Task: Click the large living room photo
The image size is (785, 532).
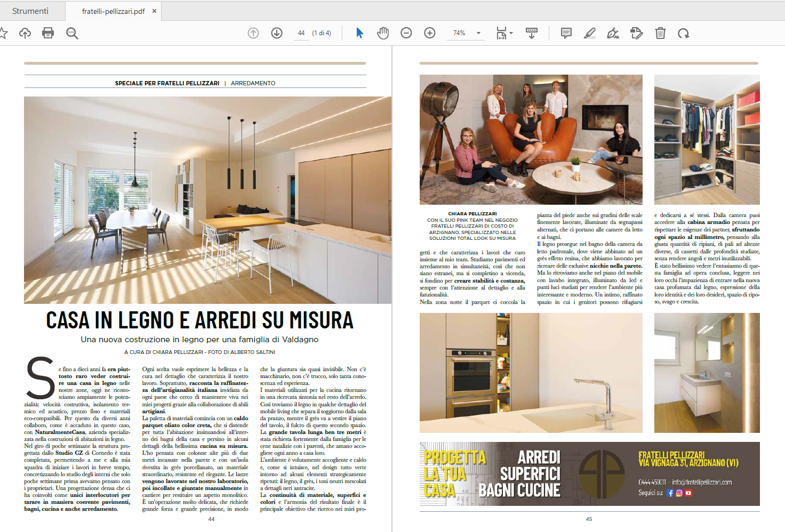Action: tap(208, 200)
